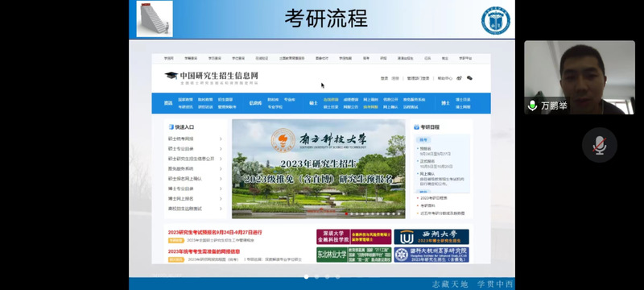The width and height of the screenshot is (644, 290).
Task: Open the 硕士 section in blue nav bar
Action: coord(313,103)
